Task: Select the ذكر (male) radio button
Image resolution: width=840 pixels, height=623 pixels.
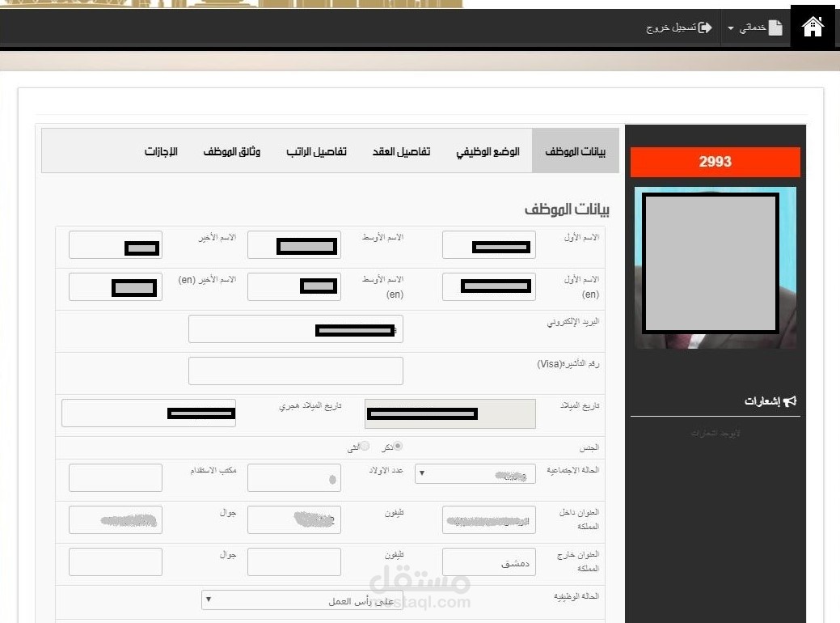Action: pyautogui.click(x=399, y=446)
